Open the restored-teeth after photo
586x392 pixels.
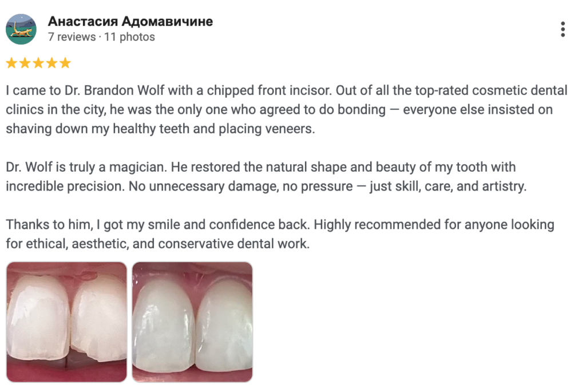192,322
